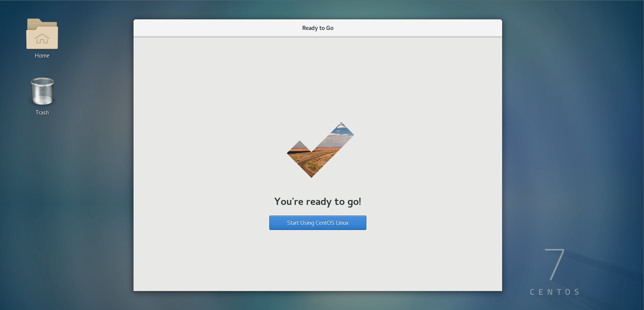Select the Trash label under bin icon
This screenshot has height=310, width=644.
42,113
